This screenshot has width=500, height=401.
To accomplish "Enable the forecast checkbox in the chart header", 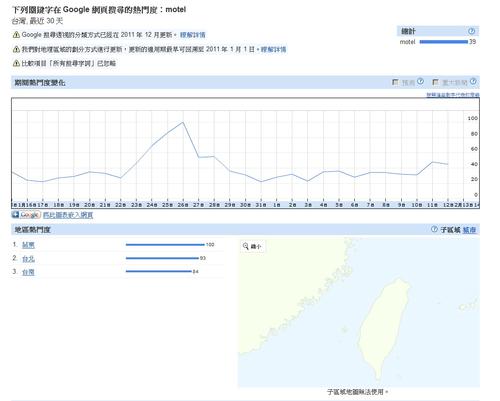I will point(395,82).
